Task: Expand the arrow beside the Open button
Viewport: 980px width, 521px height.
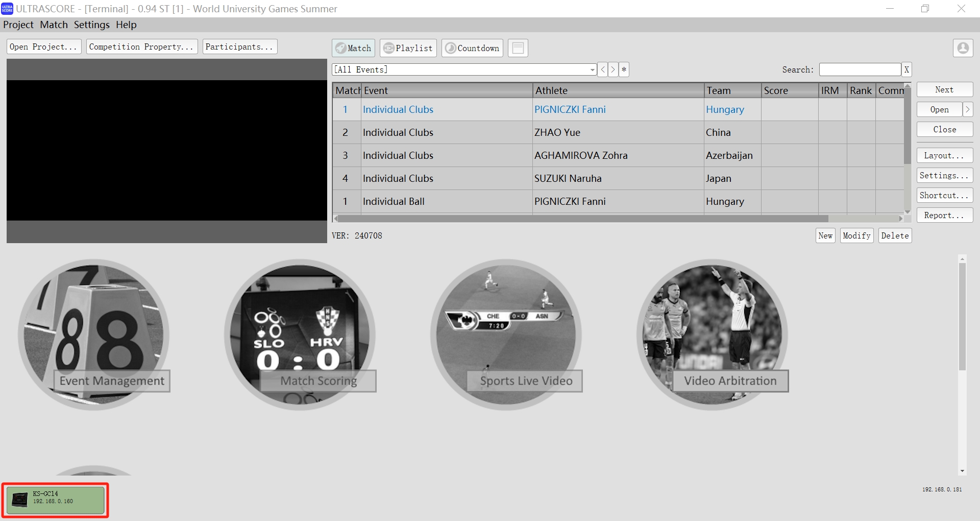Action: 967,109
